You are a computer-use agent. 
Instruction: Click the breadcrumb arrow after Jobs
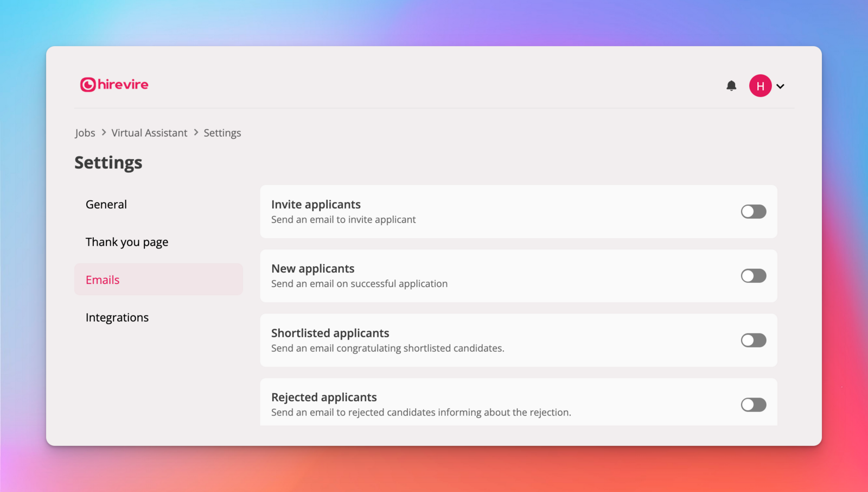tap(104, 133)
